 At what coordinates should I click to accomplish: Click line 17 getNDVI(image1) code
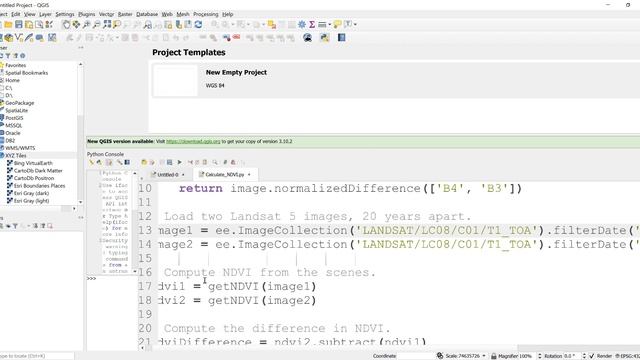(x=262, y=287)
